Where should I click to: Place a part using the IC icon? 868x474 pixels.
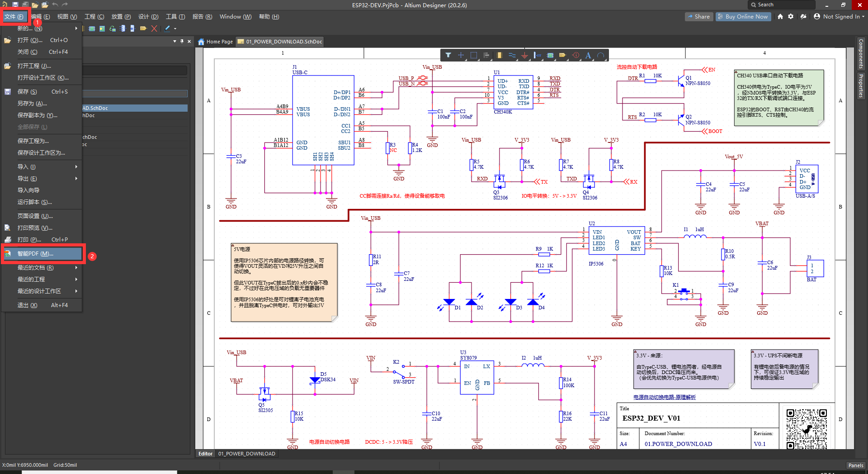point(499,55)
